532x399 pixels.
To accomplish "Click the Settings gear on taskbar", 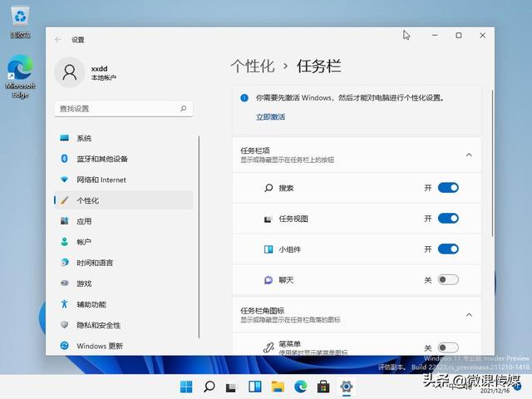I will (346, 387).
